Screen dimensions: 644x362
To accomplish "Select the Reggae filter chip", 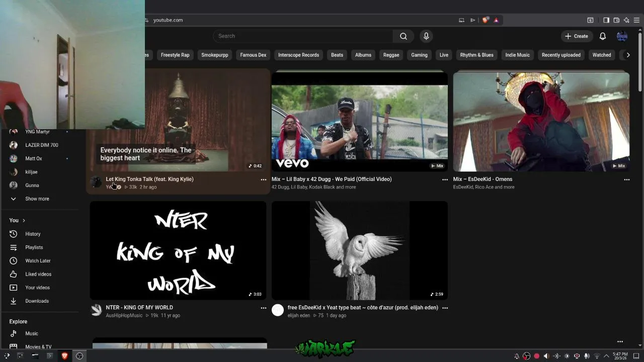I will pos(391,55).
